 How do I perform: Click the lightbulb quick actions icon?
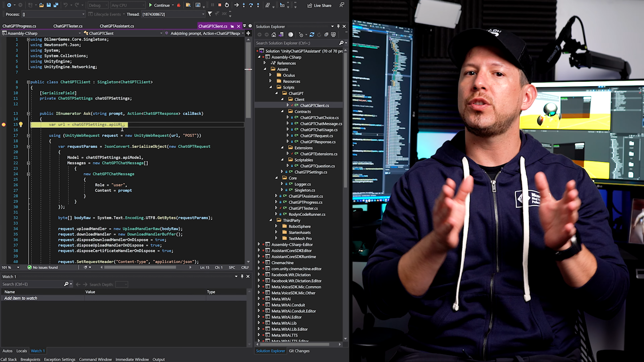coord(21,125)
